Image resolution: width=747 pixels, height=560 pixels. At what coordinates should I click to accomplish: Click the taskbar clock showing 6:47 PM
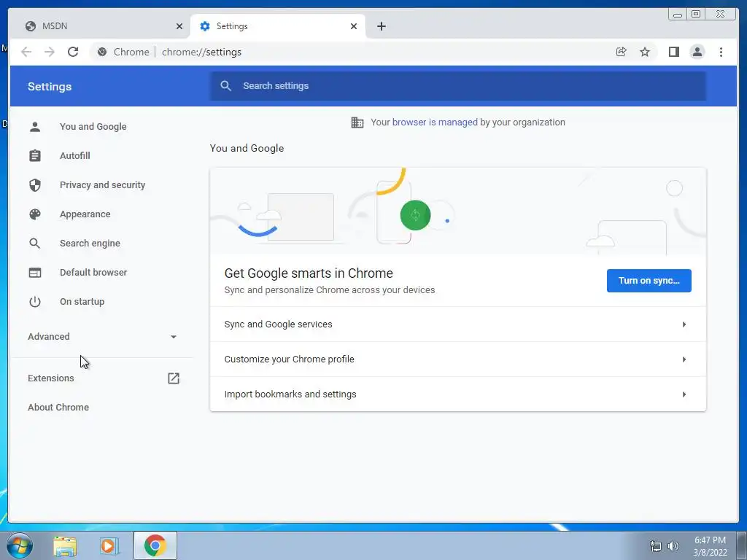pos(710,546)
